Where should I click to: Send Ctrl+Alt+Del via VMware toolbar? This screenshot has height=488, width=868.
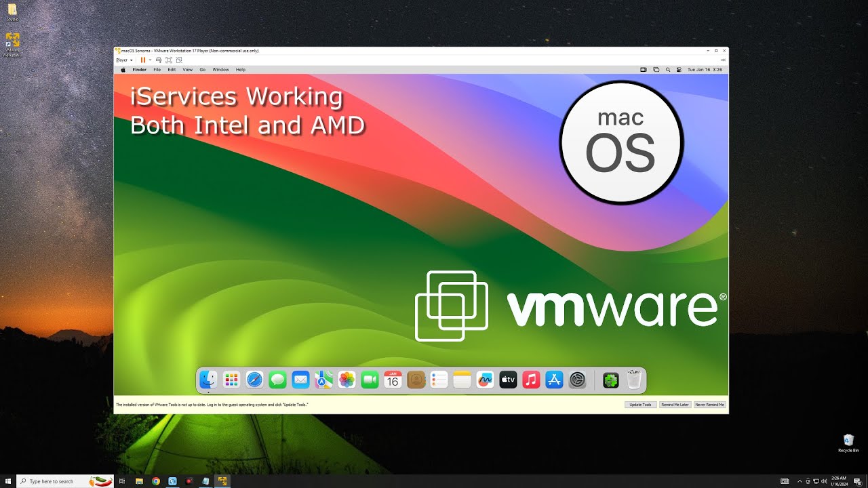159,60
